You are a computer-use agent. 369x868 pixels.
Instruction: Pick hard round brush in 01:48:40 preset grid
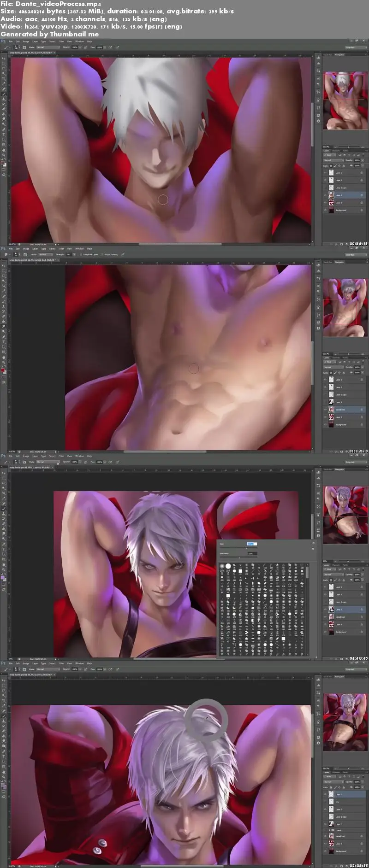coord(228,566)
